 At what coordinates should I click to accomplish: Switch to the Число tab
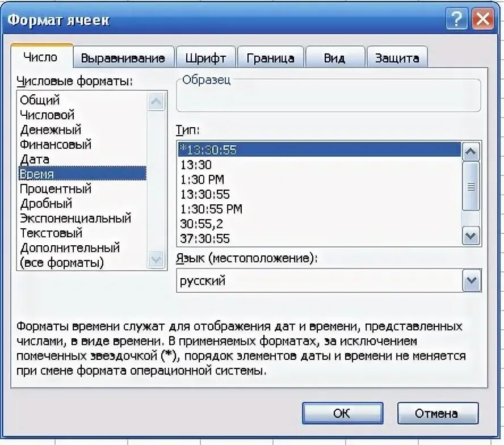(x=41, y=57)
